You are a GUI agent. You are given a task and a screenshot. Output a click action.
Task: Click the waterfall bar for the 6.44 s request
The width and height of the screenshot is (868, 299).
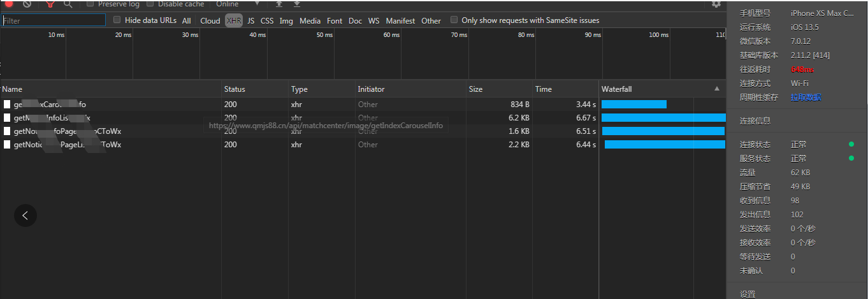665,145
